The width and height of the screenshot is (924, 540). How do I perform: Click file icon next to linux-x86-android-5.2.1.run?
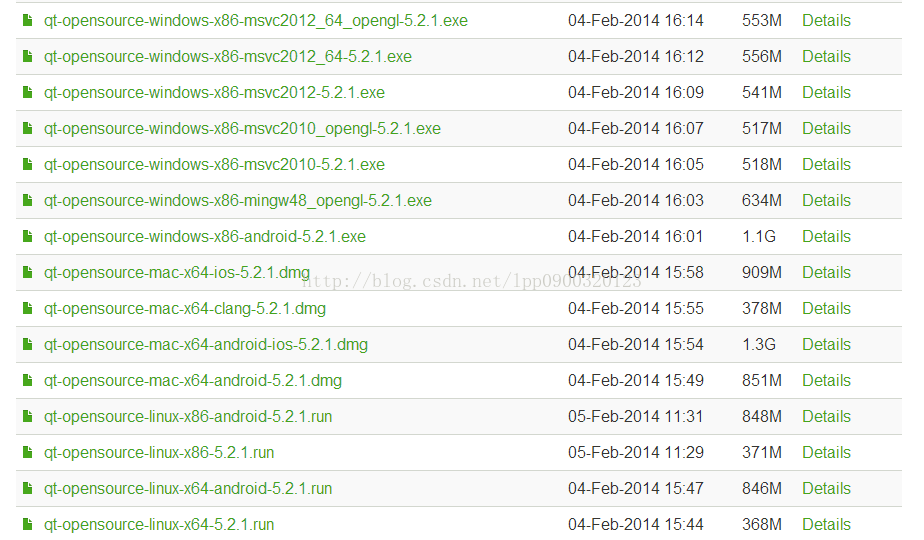pos(27,416)
